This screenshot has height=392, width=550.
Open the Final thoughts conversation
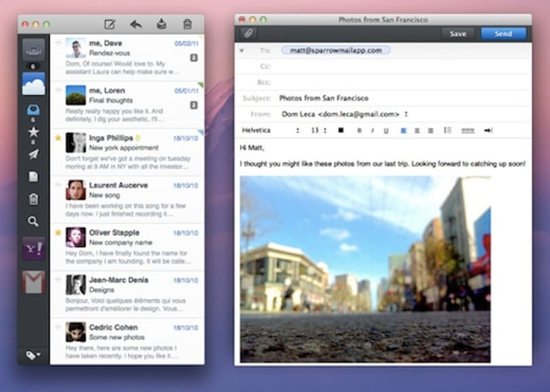click(128, 105)
